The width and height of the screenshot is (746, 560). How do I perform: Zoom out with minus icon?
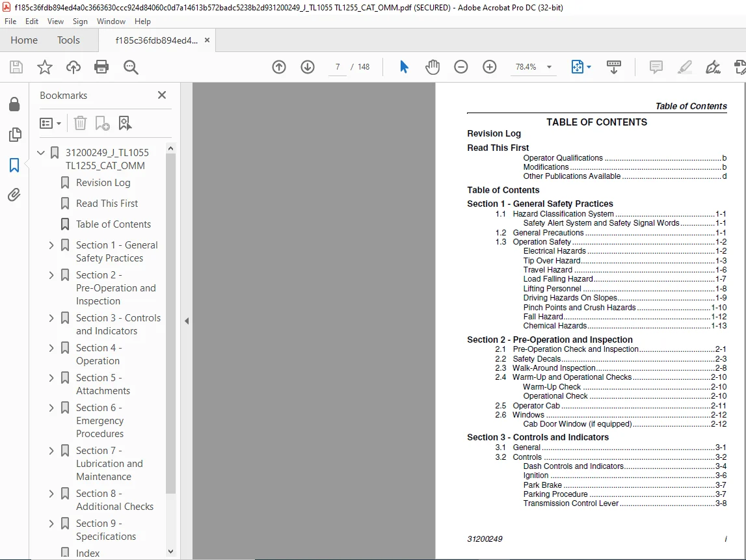(461, 67)
